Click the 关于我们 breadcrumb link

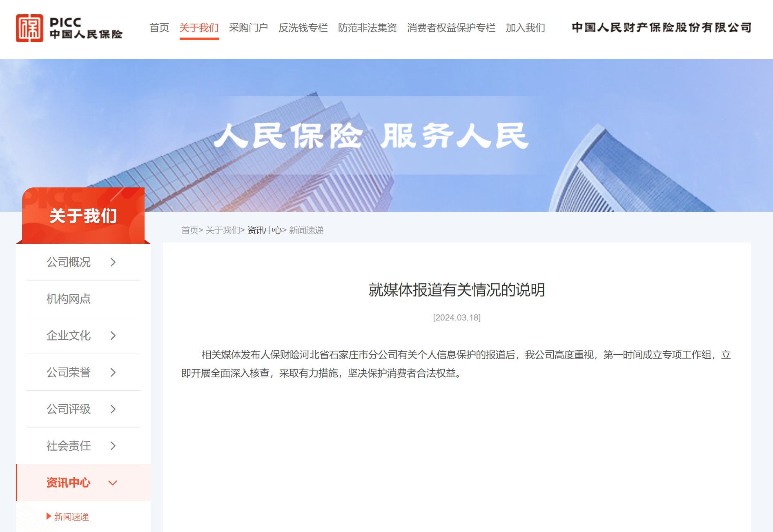pos(223,230)
